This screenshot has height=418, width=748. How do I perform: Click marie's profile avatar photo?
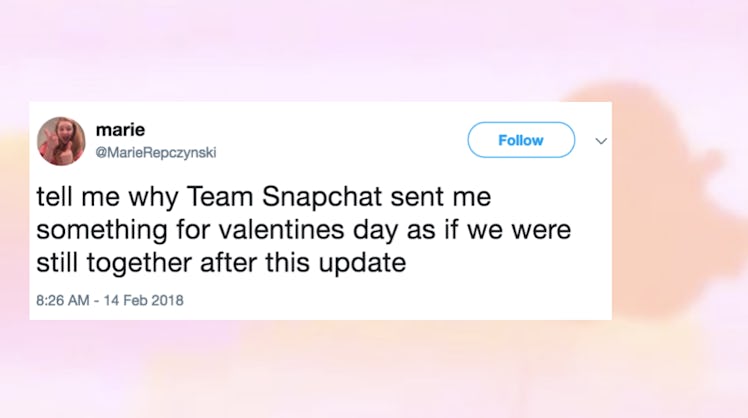coord(61,140)
